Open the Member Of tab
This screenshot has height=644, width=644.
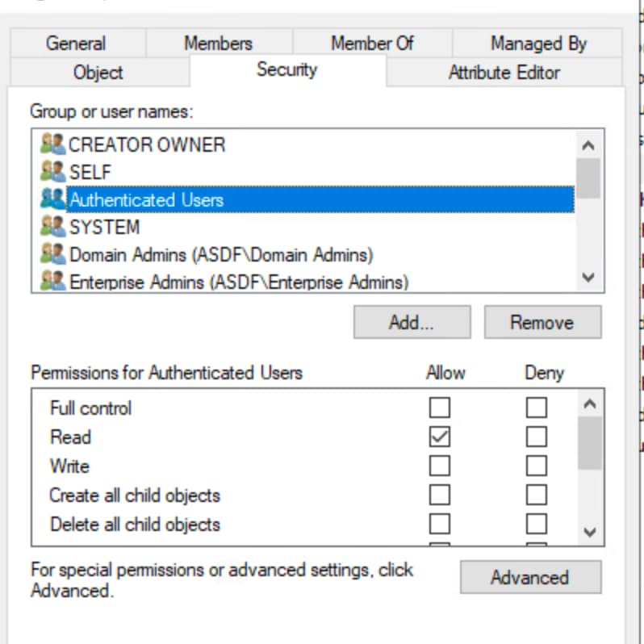click(372, 43)
